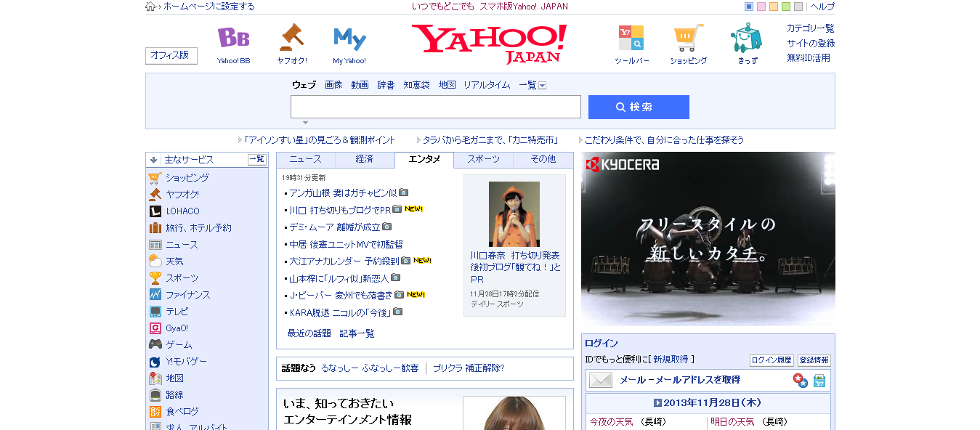Open the Kids (きっず) icon

click(x=746, y=38)
